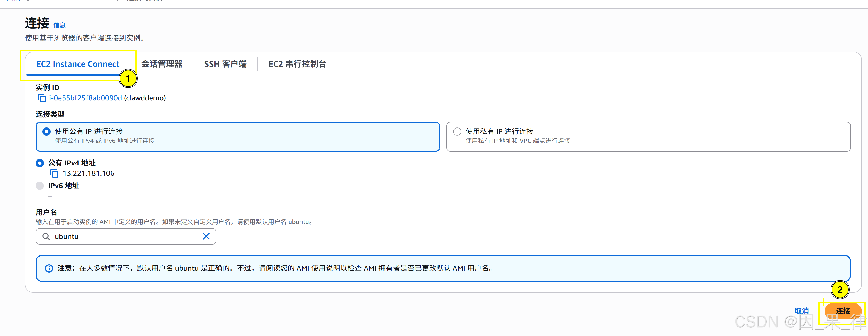
Task: Click the 取消 cancel link
Action: 801,310
